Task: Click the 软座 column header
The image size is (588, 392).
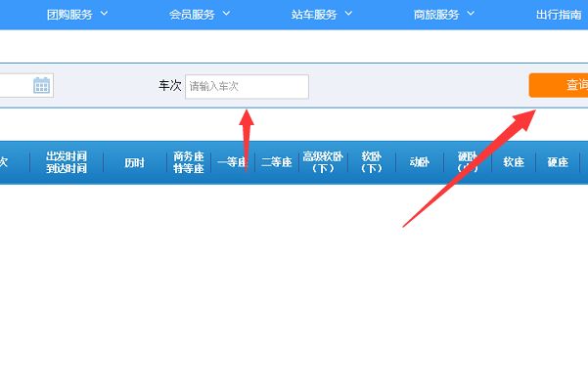Action: (x=514, y=162)
